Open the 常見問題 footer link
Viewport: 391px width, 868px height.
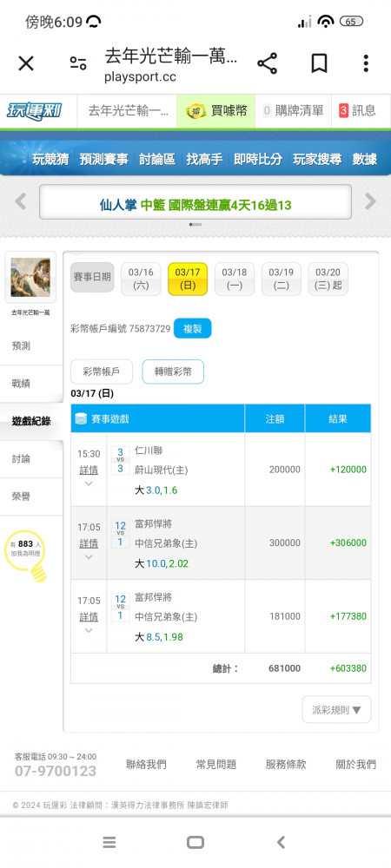pyautogui.click(x=216, y=765)
